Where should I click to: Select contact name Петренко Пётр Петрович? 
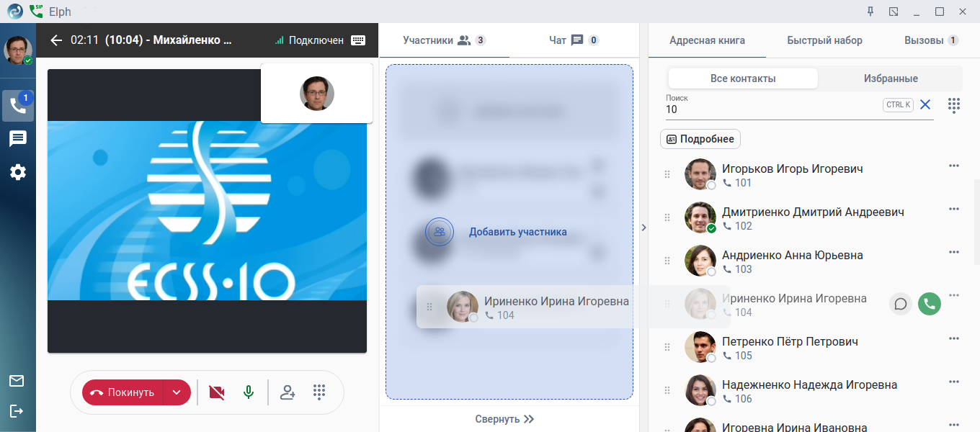(x=790, y=341)
